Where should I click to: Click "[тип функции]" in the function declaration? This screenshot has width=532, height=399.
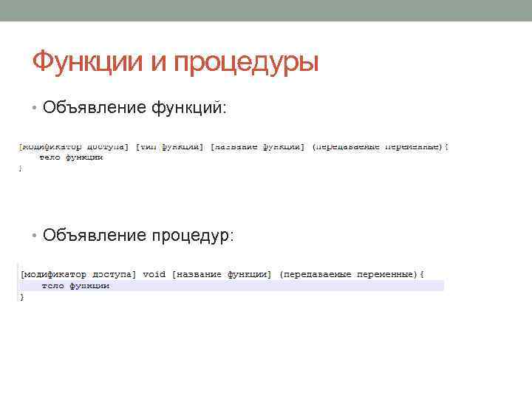[169, 147]
